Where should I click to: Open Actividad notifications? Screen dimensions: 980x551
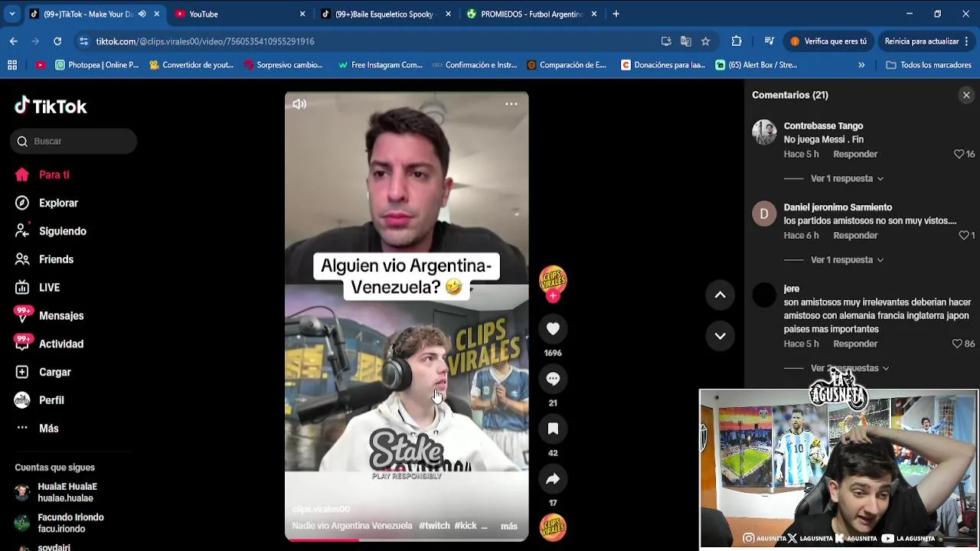[50, 344]
